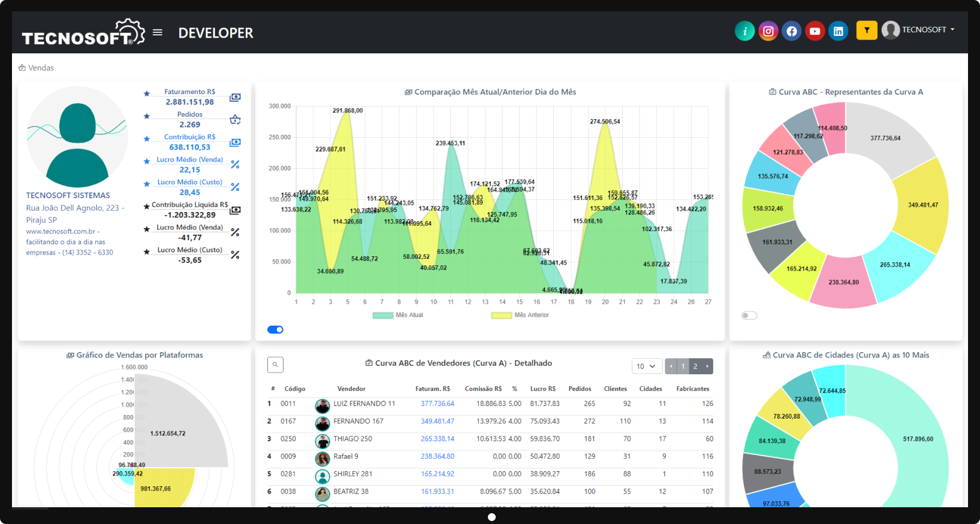Open the hamburger menu next to logo
Screen dimensions: 980x524
coord(158,32)
